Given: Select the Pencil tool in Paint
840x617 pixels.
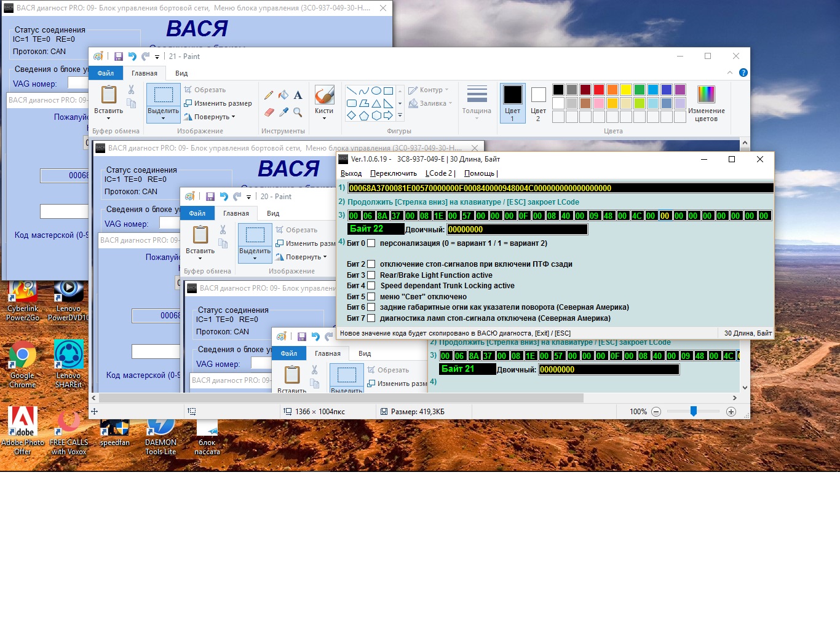Looking at the screenshot, I should 269,95.
